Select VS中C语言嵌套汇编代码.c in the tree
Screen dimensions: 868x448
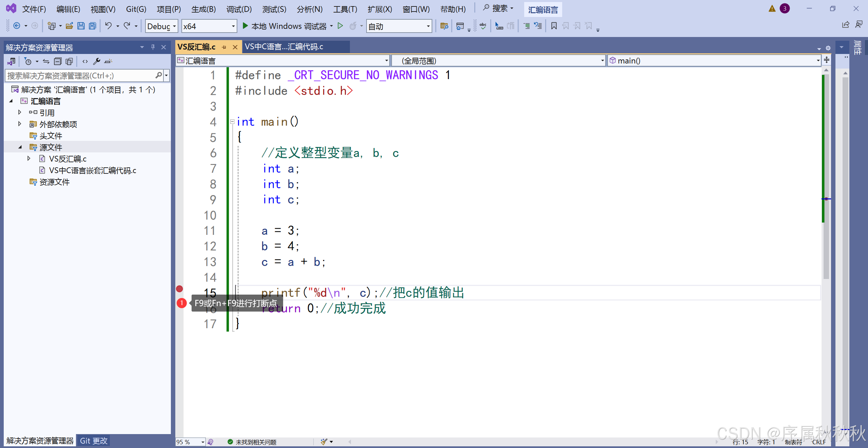(x=93, y=170)
